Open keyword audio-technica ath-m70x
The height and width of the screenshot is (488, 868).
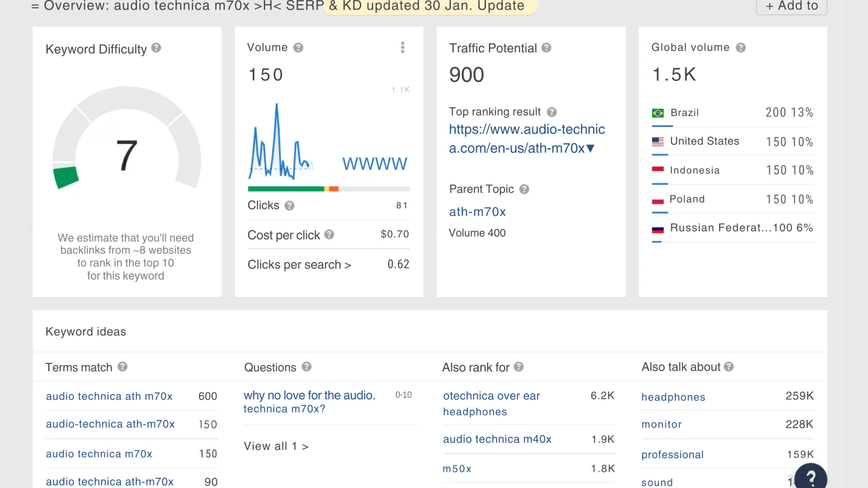[x=110, y=424]
